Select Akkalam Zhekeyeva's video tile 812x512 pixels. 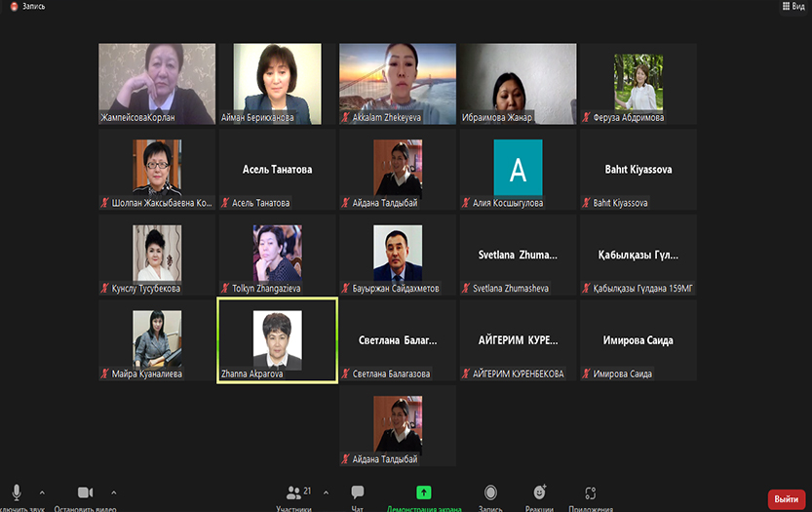pos(398,83)
